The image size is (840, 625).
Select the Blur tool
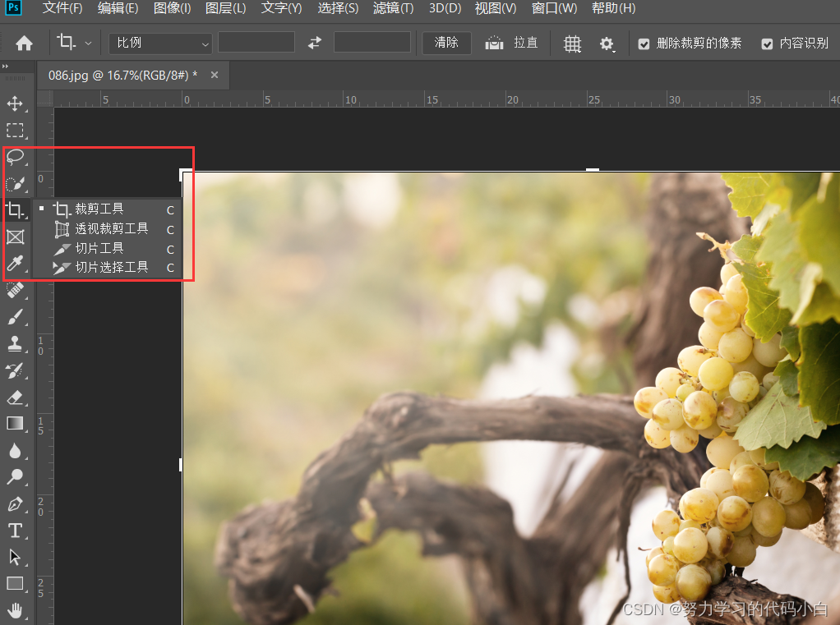(x=15, y=451)
